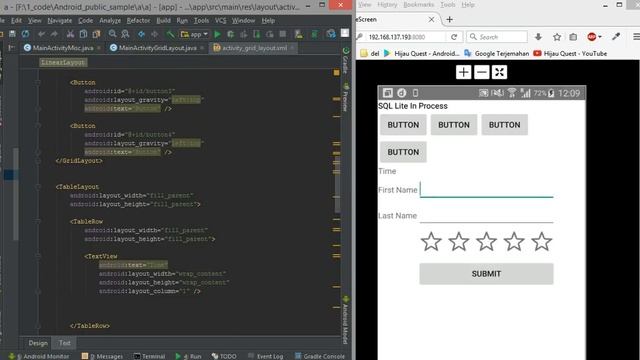Click the Replace icon next to Find
Screen dimensions: 640x360
(x=125, y=34)
